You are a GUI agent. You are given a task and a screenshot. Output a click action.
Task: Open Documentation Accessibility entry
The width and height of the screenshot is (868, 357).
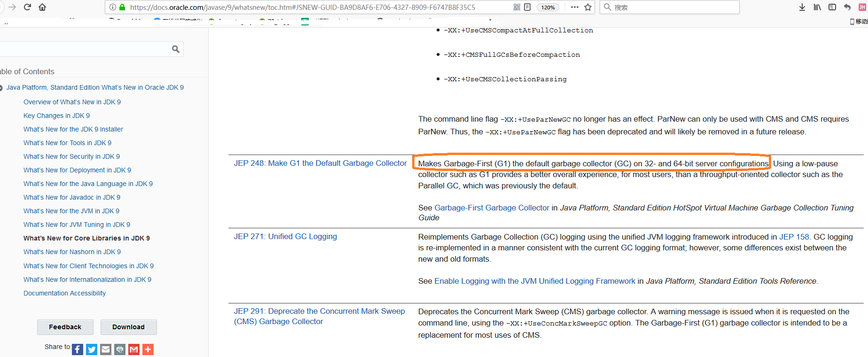(64, 293)
